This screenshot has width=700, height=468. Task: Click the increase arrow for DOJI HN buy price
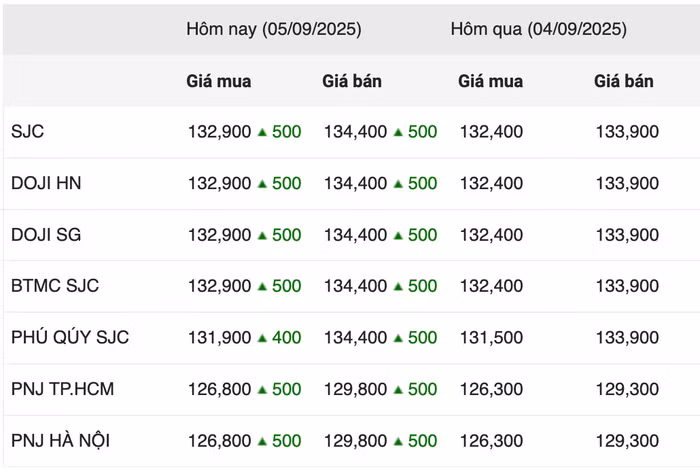[x=262, y=184]
